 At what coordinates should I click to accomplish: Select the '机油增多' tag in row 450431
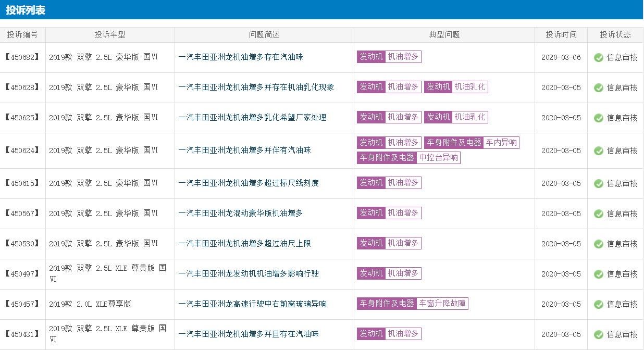click(x=403, y=334)
